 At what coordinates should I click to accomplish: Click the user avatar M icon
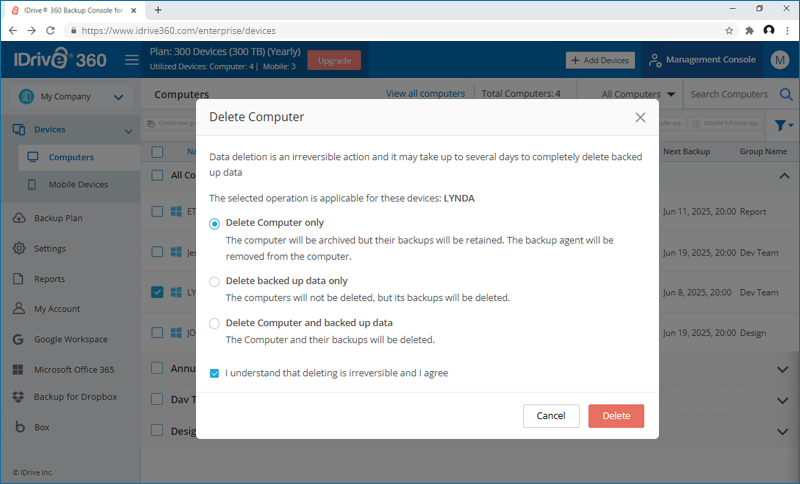780,60
